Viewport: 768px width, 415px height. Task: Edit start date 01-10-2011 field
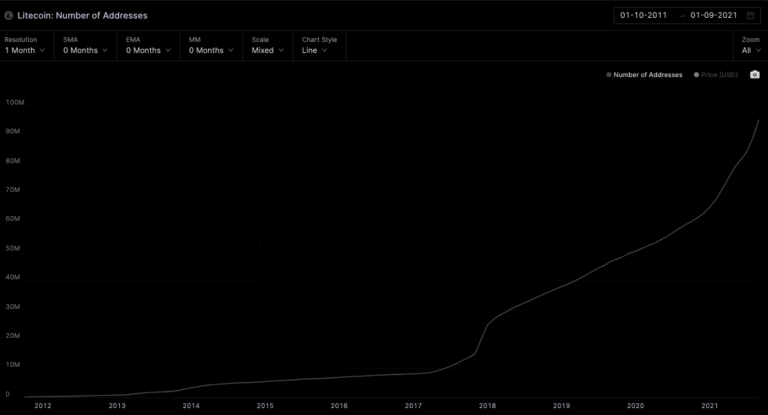tap(644, 15)
